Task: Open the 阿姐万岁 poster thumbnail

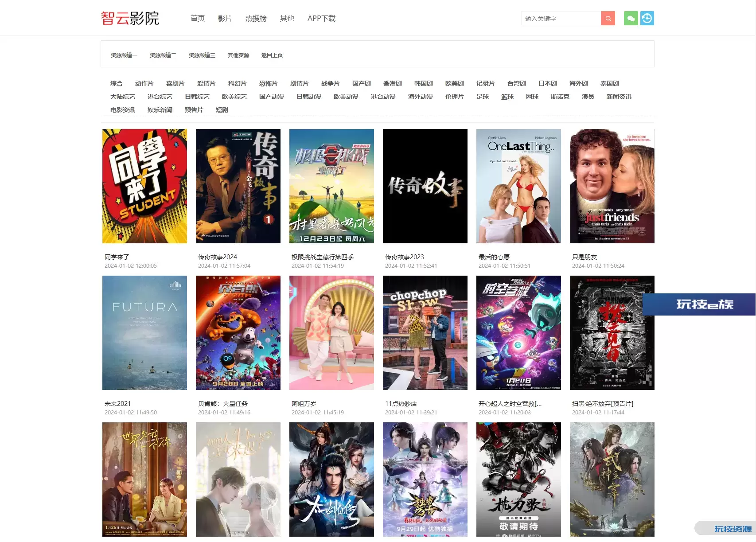Action: point(331,333)
